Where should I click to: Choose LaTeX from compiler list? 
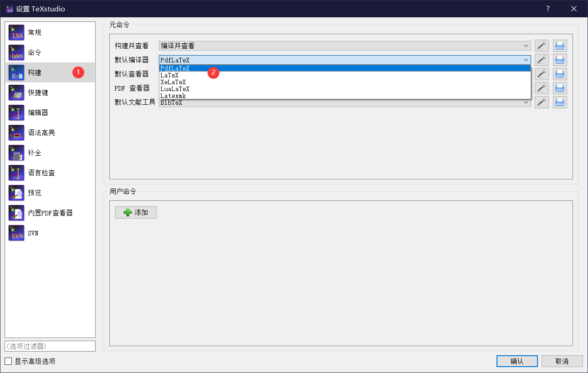[x=345, y=75]
